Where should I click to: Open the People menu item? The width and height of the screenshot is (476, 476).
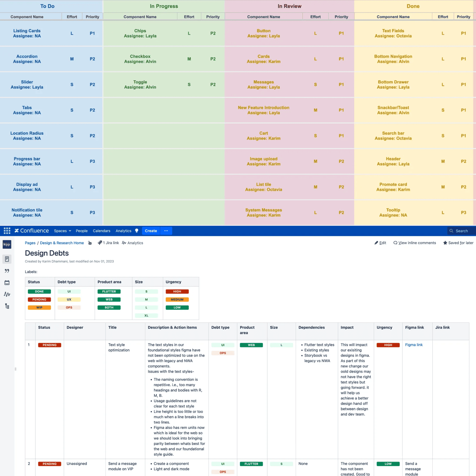click(x=82, y=231)
